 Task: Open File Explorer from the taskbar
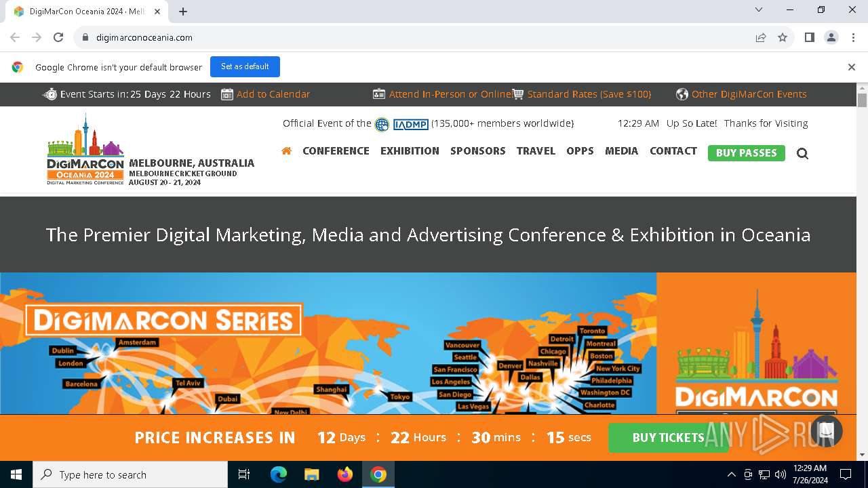pyautogui.click(x=311, y=474)
